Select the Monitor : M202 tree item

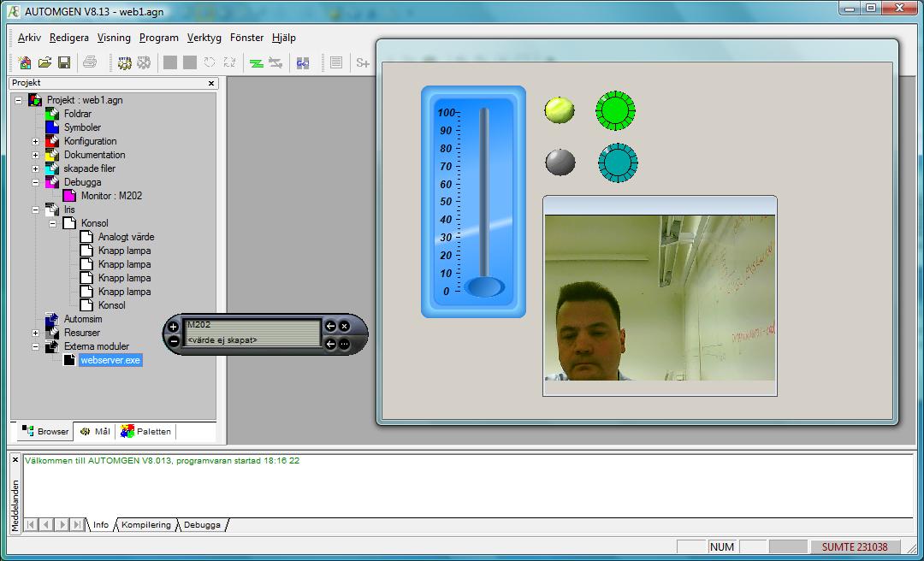pos(111,196)
